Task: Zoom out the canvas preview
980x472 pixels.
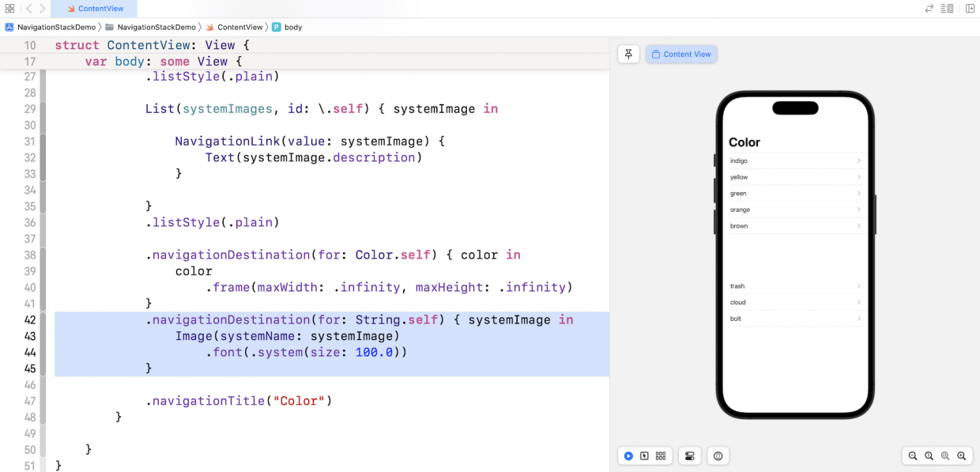Action: [x=913, y=456]
